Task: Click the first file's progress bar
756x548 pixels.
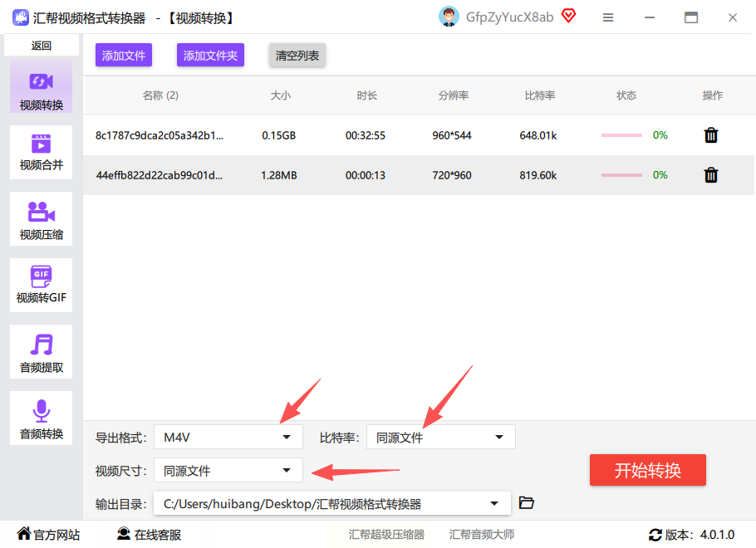Action: [621, 135]
